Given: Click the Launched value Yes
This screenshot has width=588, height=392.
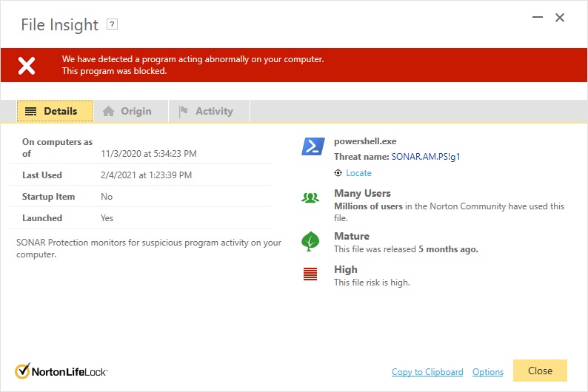Looking at the screenshot, I should click(x=107, y=218).
